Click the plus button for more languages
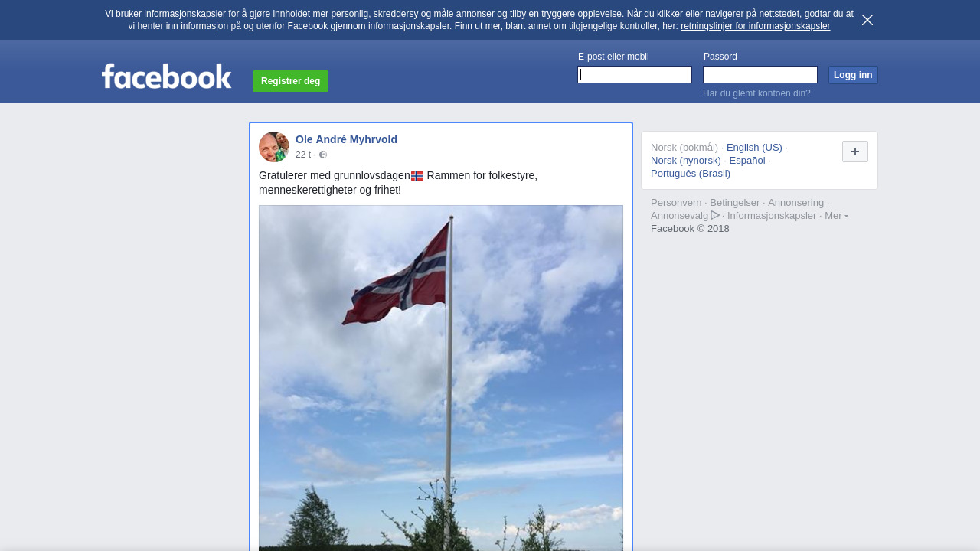Viewport: 980px width, 551px height. pos(855,152)
